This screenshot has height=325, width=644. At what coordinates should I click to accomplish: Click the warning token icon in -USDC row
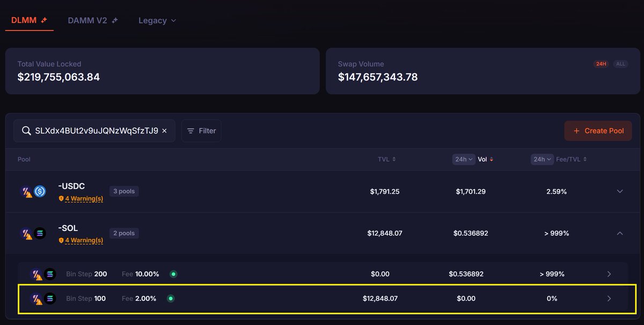[26, 191]
